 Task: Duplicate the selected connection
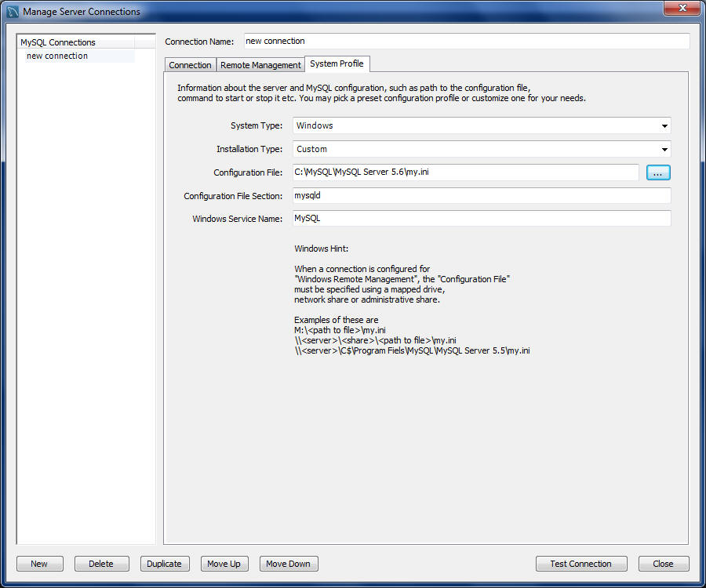165,564
